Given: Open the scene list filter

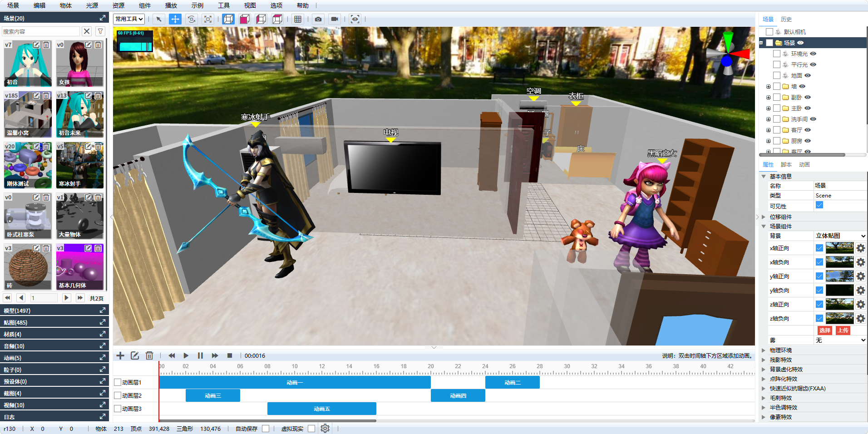Looking at the screenshot, I should click(x=100, y=31).
